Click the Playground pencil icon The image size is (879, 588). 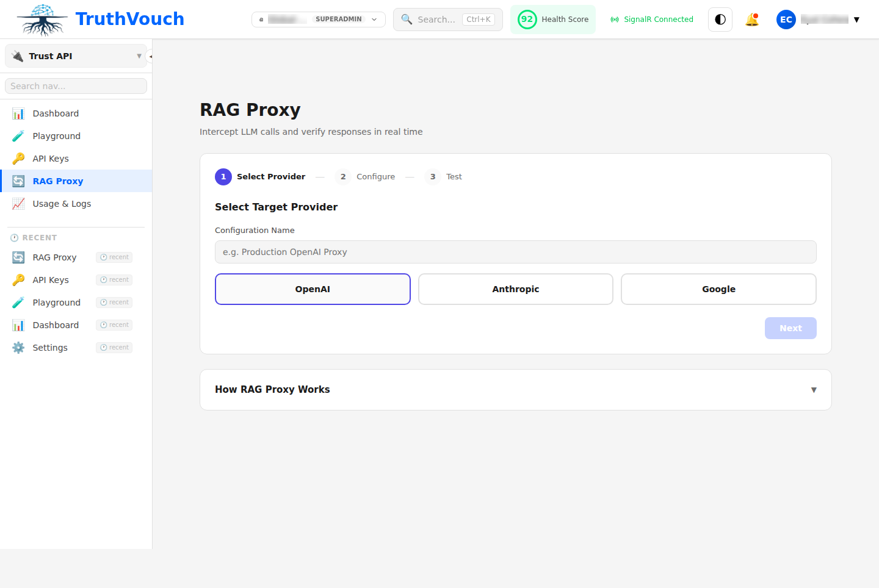[x=18, y=135]
